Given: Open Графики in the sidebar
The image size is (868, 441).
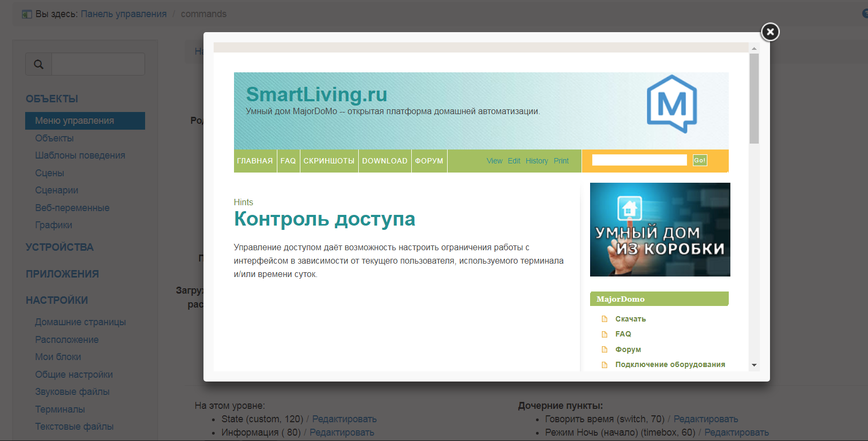Looking at the screenshot, I should coord(54,225).
